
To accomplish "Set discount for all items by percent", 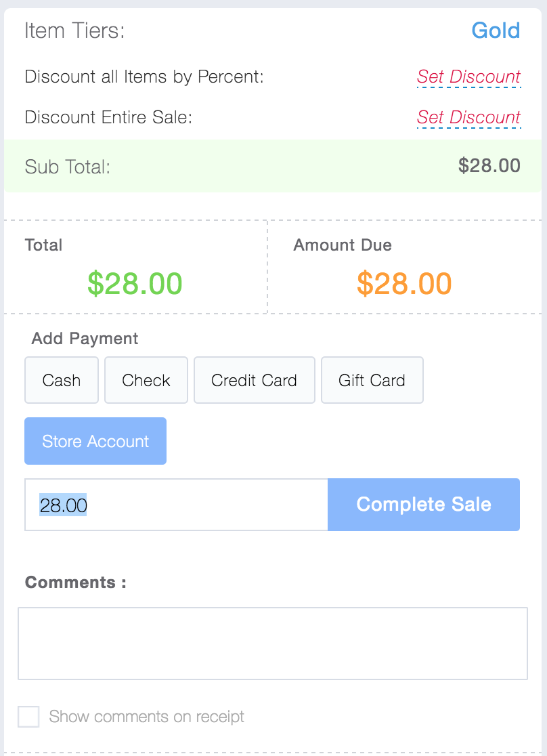I will [468, 77].
